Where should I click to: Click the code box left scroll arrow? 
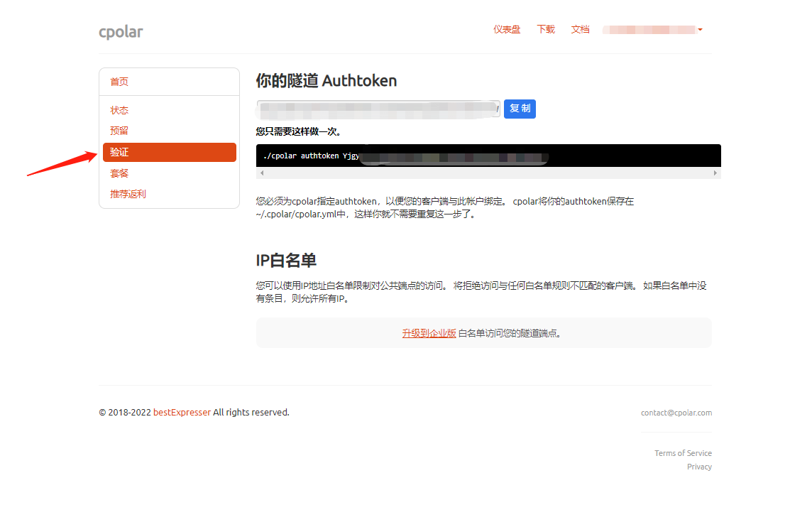click(x=262, y=173)
